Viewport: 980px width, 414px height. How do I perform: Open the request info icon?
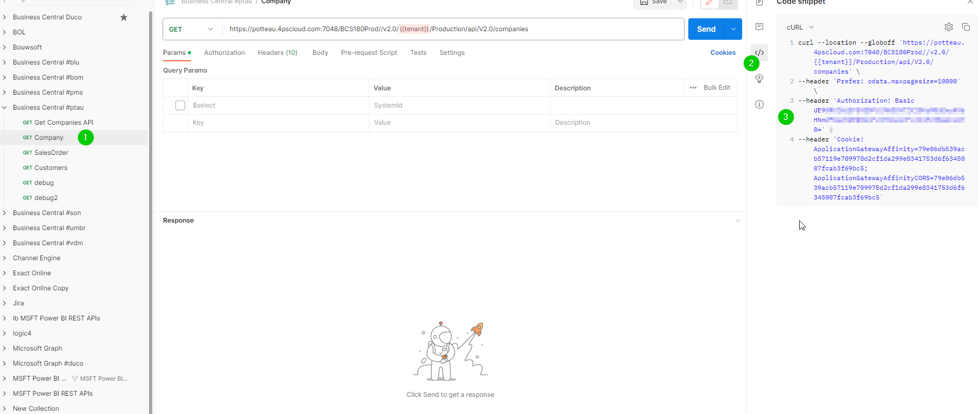759,104
